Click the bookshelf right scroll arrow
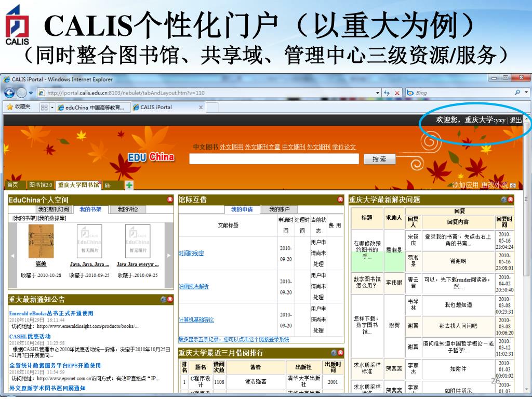The height and width of the screenshot is (399, 532). click(169, 256)
